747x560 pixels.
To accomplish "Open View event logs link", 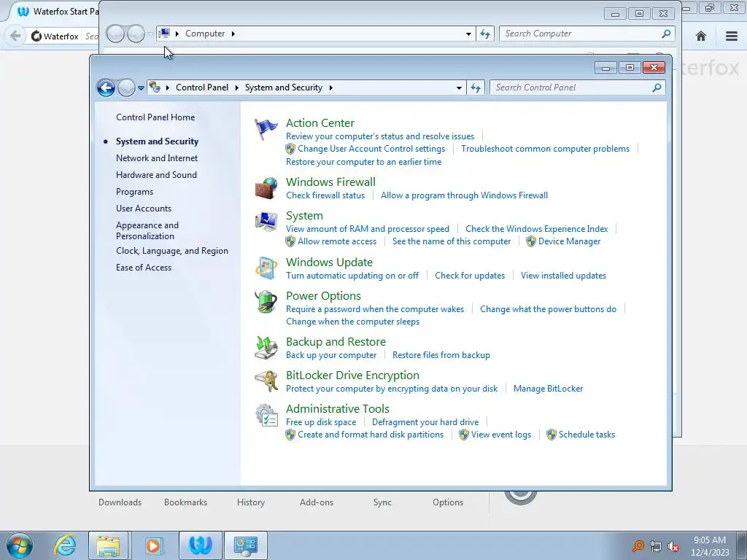I will click(501, 435).
